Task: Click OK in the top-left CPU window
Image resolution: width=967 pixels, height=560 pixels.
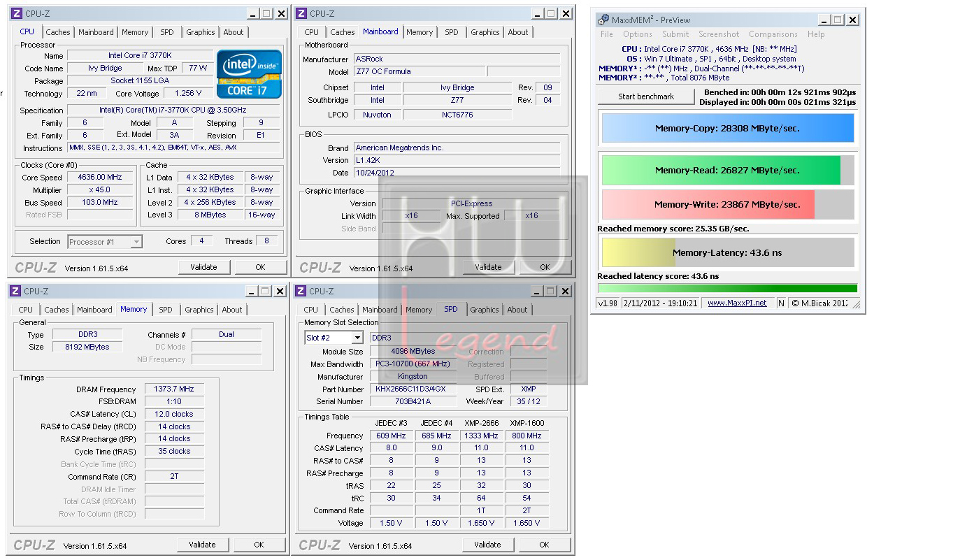Action: tap(260, 267)
